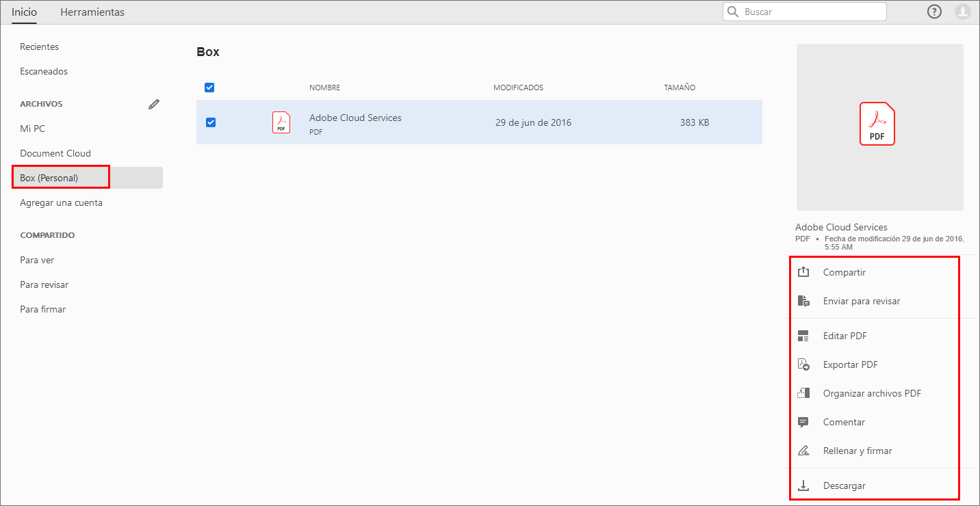Viewport: 980px width, 506px height.
Task: Uncheck the select-all checkbox above the list
Action: 209,88
